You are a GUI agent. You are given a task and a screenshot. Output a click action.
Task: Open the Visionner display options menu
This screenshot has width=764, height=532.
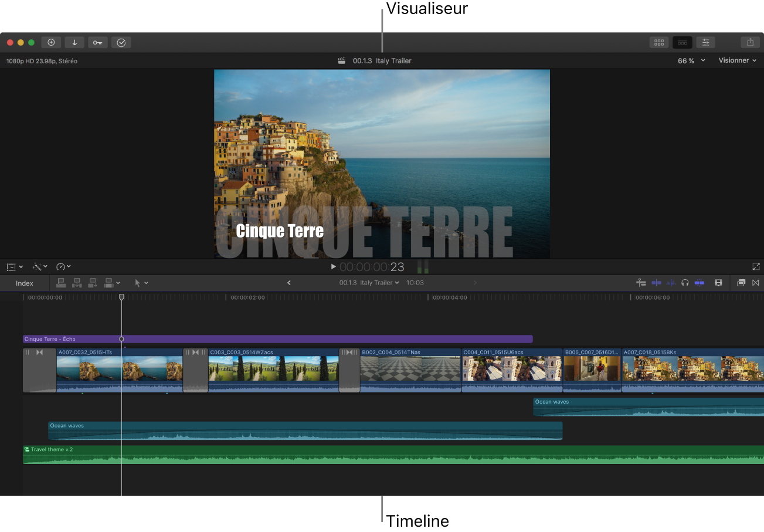(737, 60)
